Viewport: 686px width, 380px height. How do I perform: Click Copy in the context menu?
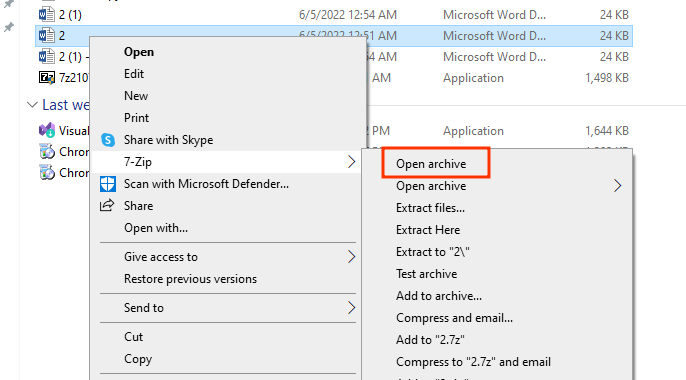(x=138, y=359)
